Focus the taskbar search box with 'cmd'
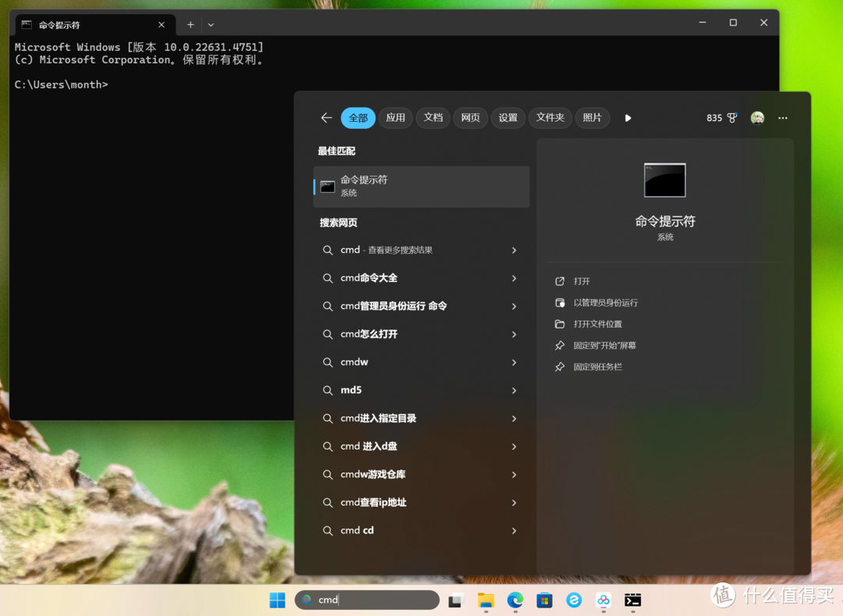Screen dimensions: 843x616 (x=367, y=600)
